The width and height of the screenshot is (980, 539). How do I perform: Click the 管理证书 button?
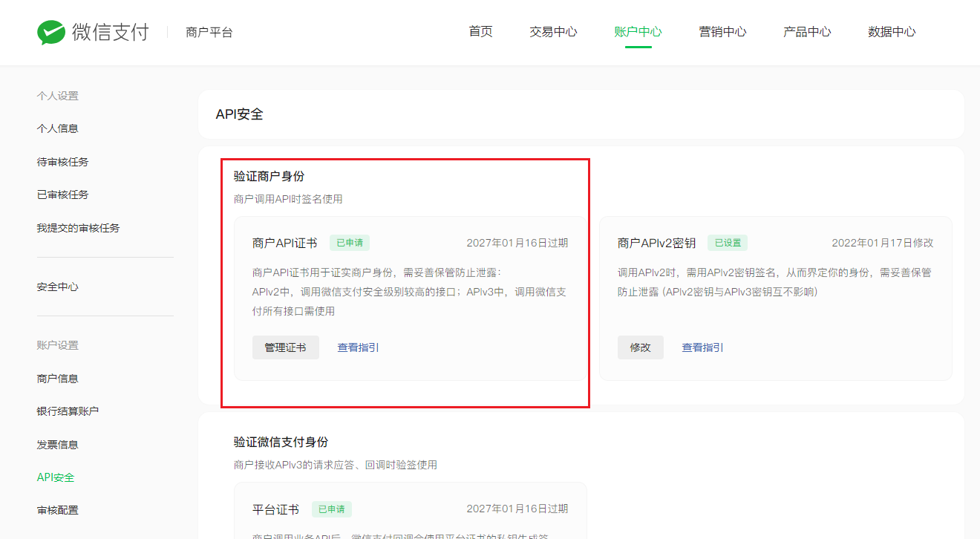(x=286, y=347)
